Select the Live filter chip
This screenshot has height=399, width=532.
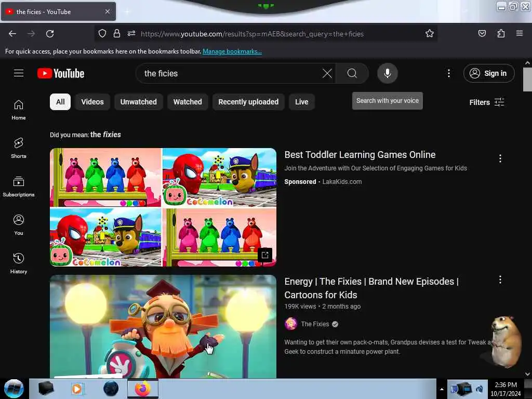[302, 102]
